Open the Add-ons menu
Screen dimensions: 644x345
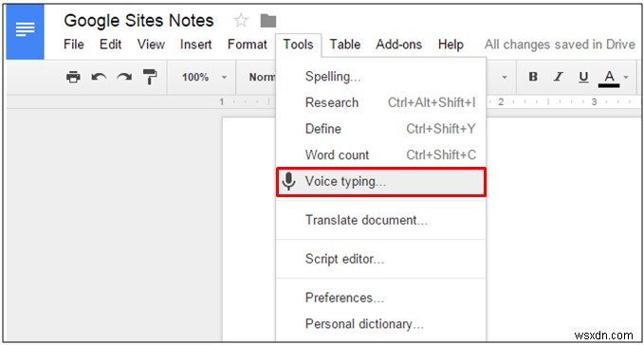click(x=398, y=45)
